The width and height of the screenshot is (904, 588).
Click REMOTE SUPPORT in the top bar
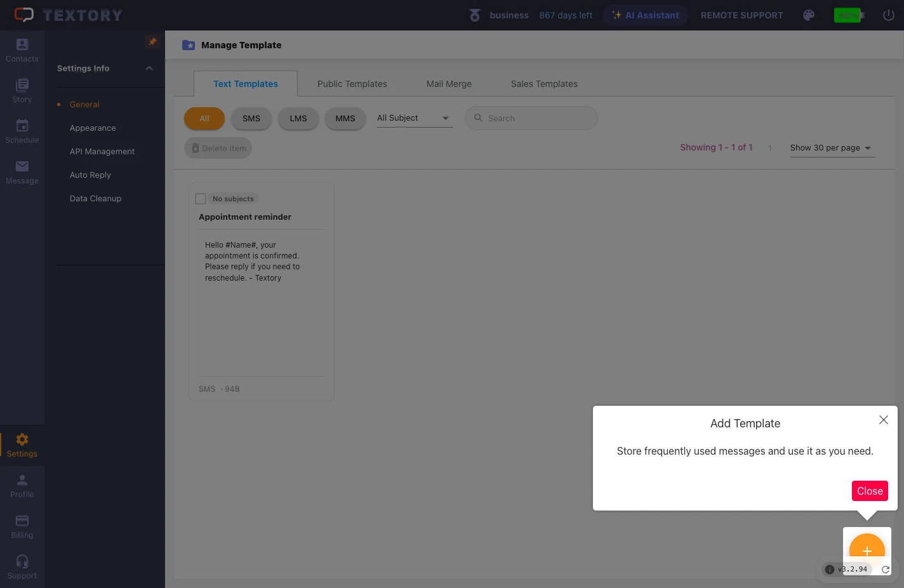742,15
